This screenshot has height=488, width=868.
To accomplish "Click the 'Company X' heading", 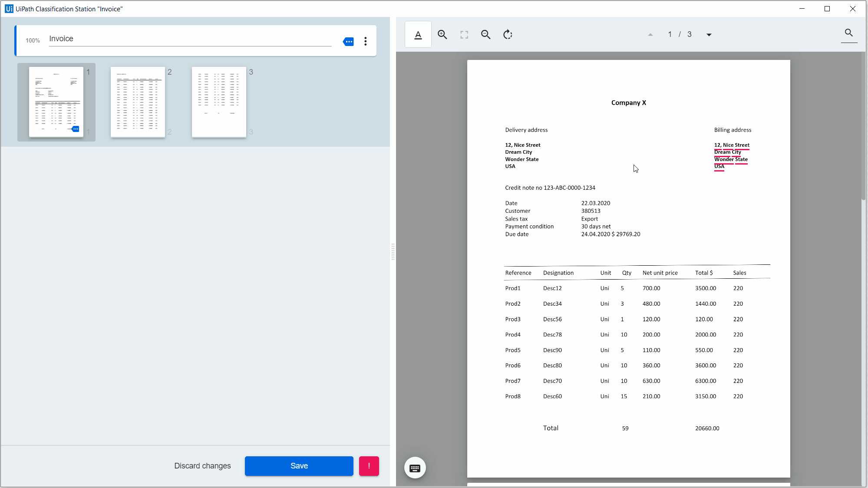I will tap(628, 103).
